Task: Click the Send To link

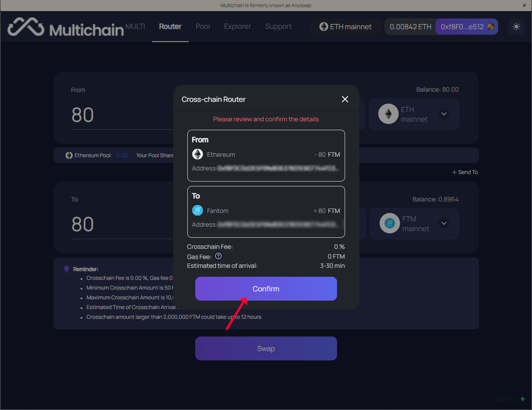Action: tap(465, 172)
